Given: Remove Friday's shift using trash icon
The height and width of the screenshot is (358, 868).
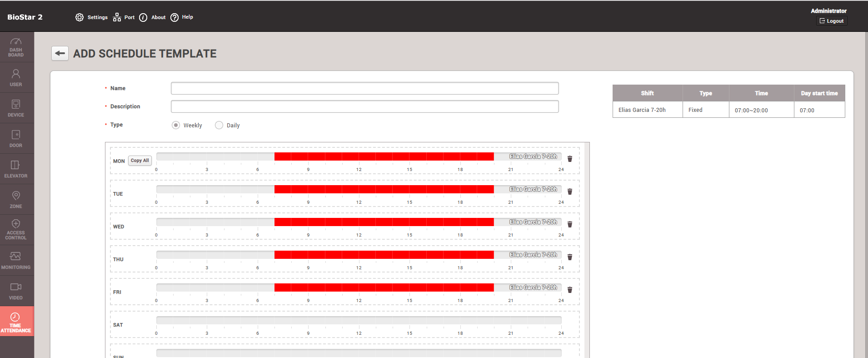Looking at the screenshot, I should coord(569,290).
